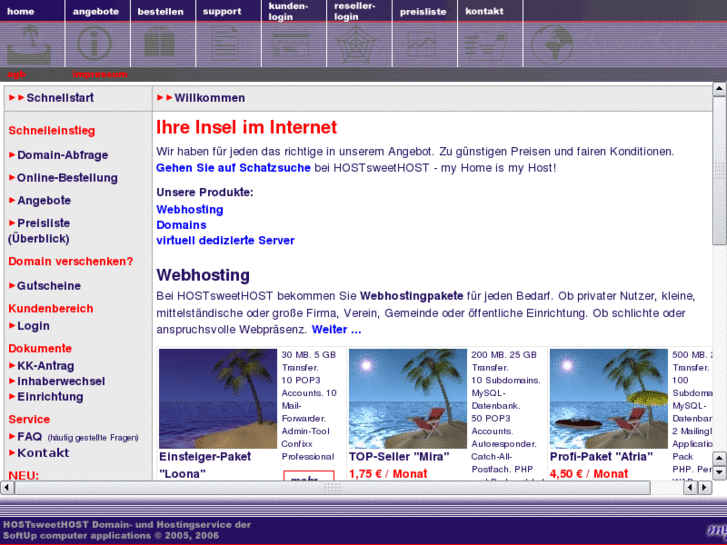Open the support menu item
The image size is (727, 545).
222,12
